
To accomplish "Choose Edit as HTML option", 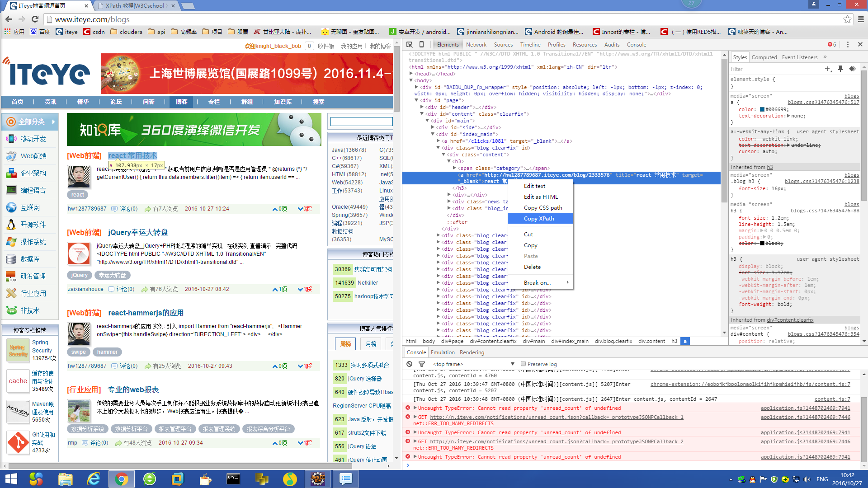I will (x=540, y=197).
